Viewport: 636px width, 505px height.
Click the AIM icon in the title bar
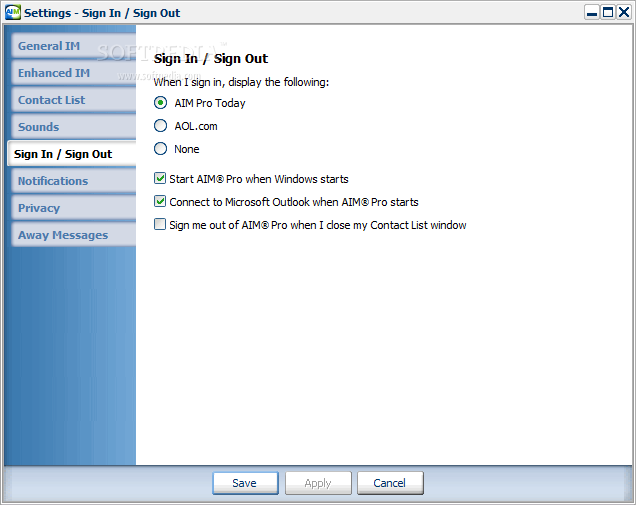(x=13, y=13)
